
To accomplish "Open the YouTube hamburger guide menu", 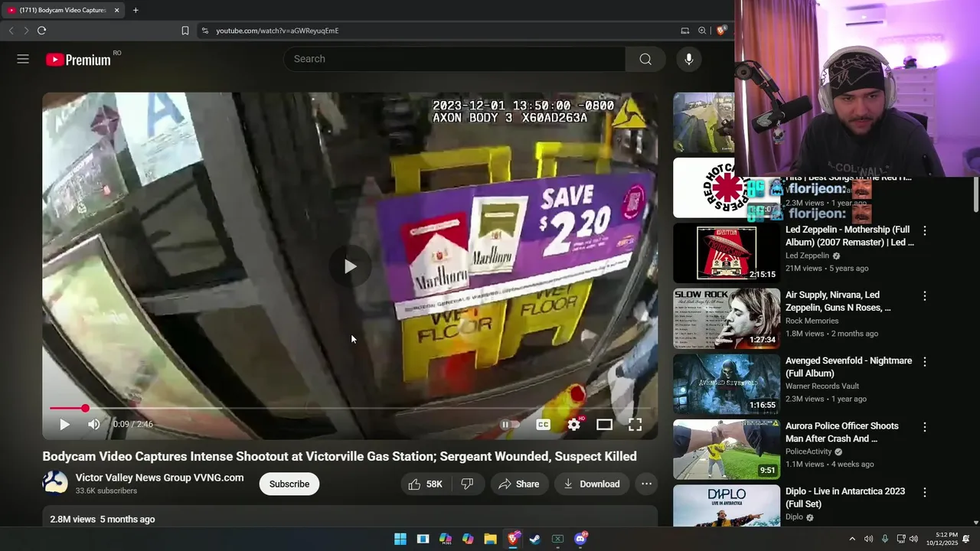I will (x=23, y=59).
